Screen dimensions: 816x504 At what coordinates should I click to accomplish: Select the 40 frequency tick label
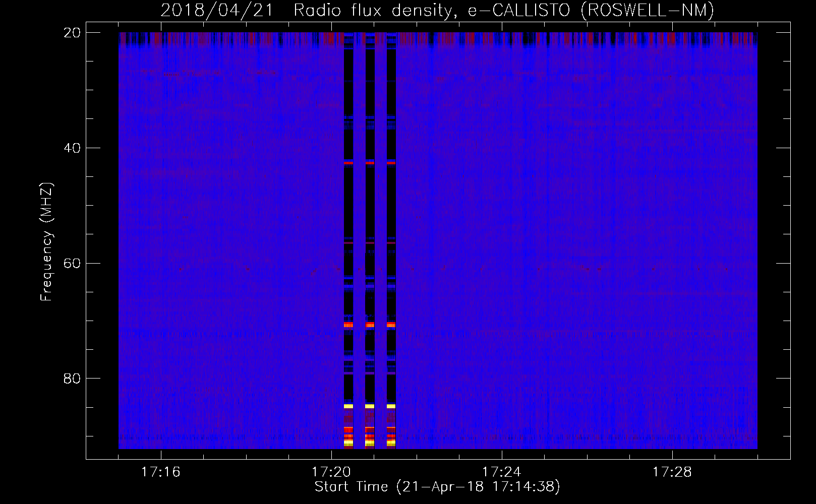[72, 148]
